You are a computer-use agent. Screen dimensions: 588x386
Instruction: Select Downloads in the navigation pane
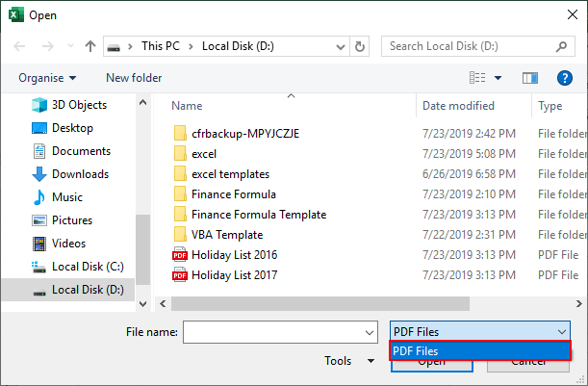pyautogui.click(x=80, y=174)
